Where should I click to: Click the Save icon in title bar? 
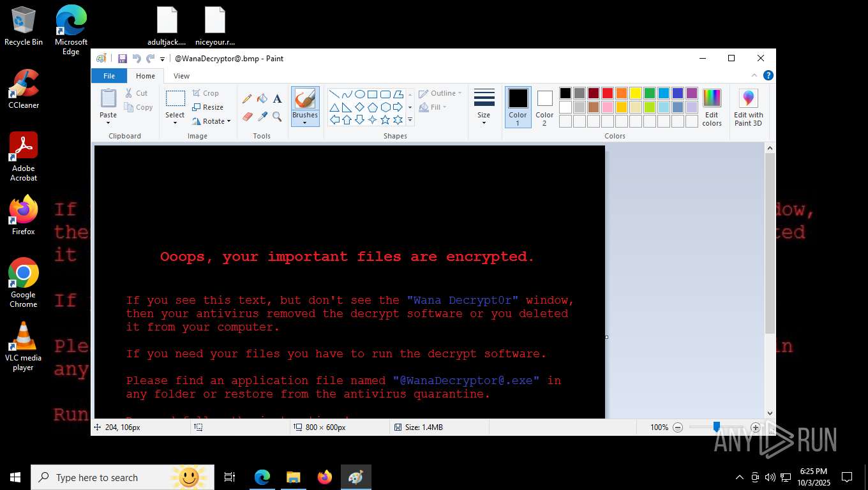(x=122, y=58)
